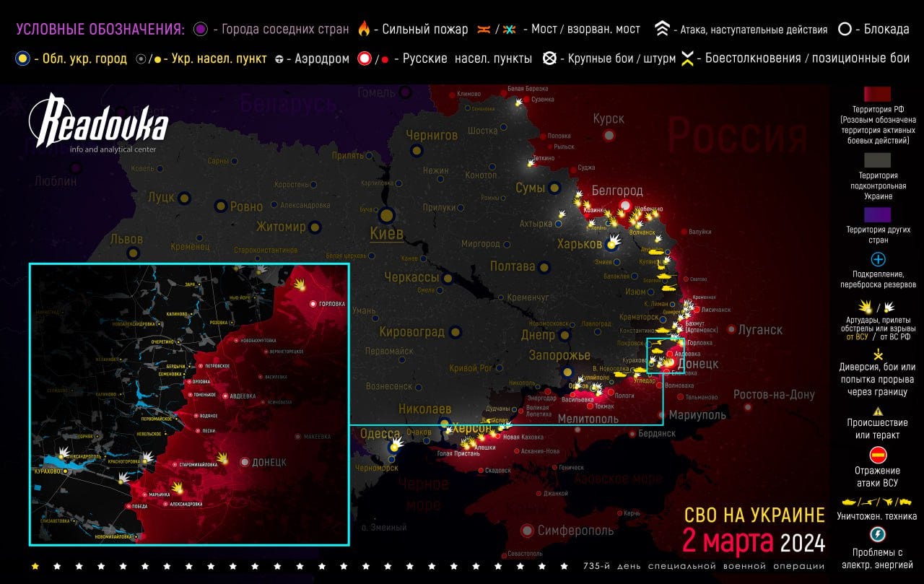Screen dimensions: 924x584
Task: Click the blue plus 'Подкрепление' legend icon
Action: pyautogui.click(x=878, y=259)
